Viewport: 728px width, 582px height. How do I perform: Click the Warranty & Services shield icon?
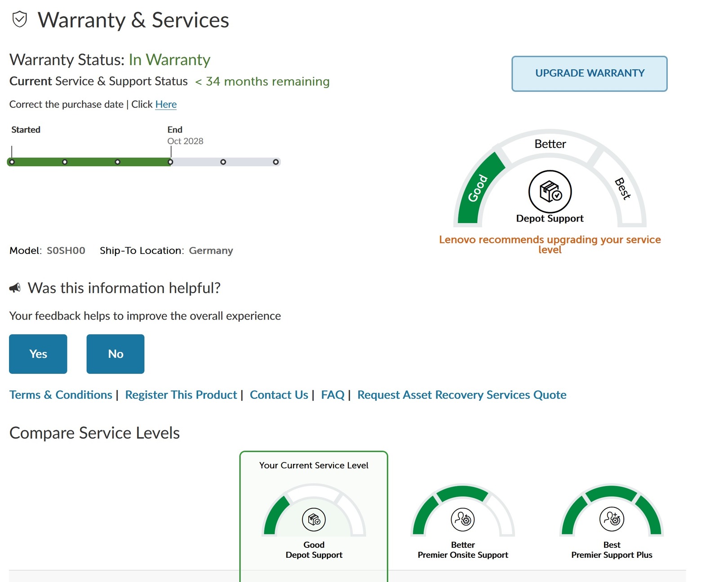pyautogui.click(x=19, y=20)
